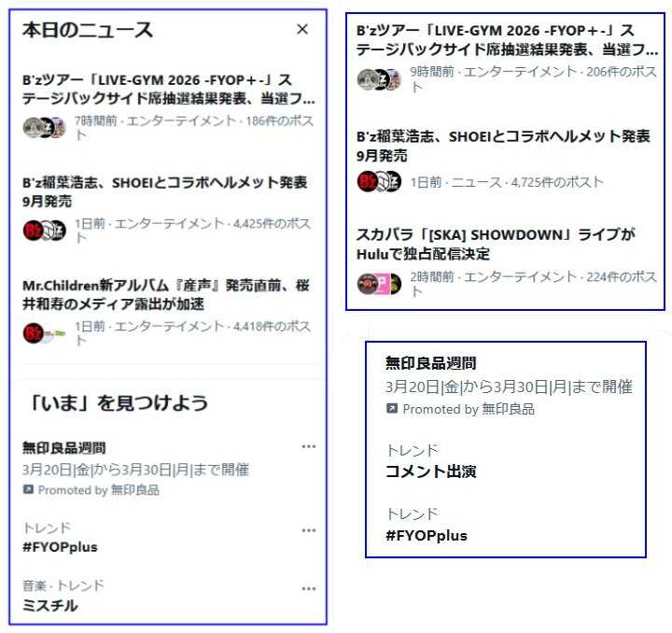The height and width of the screenshot is (633, 672).
Task: Click promoted icon beside 無印良品 in right card
Action: pyautogui.click(x=392, y=408)
